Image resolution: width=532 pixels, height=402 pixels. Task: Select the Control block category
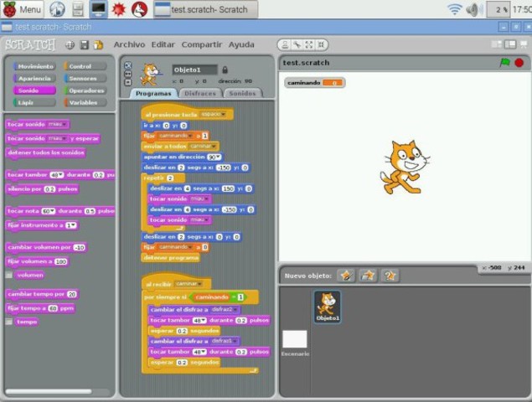85,66
